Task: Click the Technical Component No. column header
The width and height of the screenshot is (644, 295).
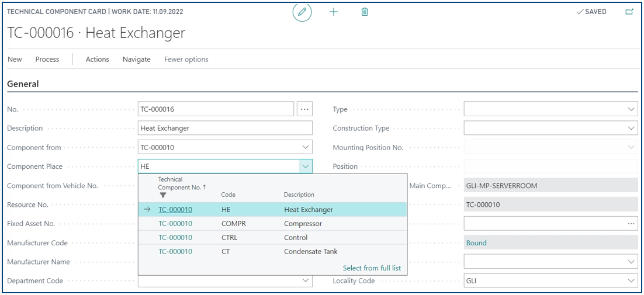Action: [x=182, y=183]
